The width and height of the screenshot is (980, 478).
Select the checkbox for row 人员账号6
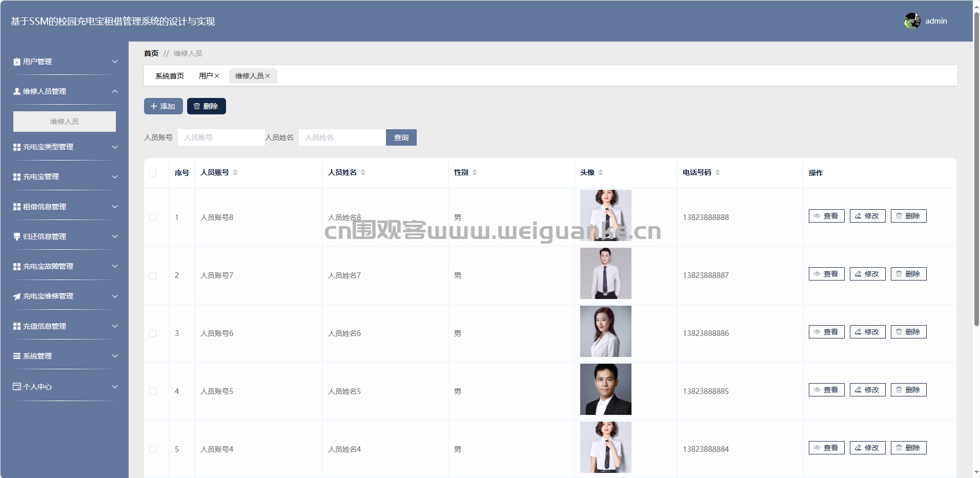pyautogui.click(x=153, y=333)
